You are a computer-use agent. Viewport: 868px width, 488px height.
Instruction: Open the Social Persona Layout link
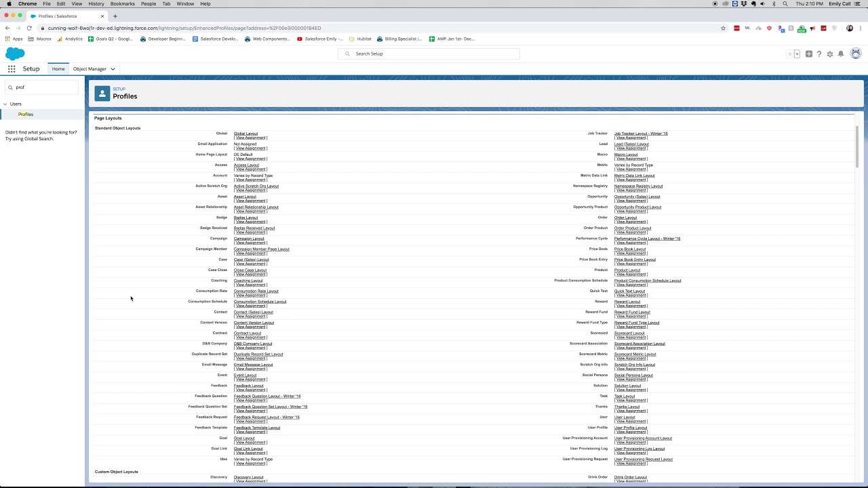click(x=633, y=375)
